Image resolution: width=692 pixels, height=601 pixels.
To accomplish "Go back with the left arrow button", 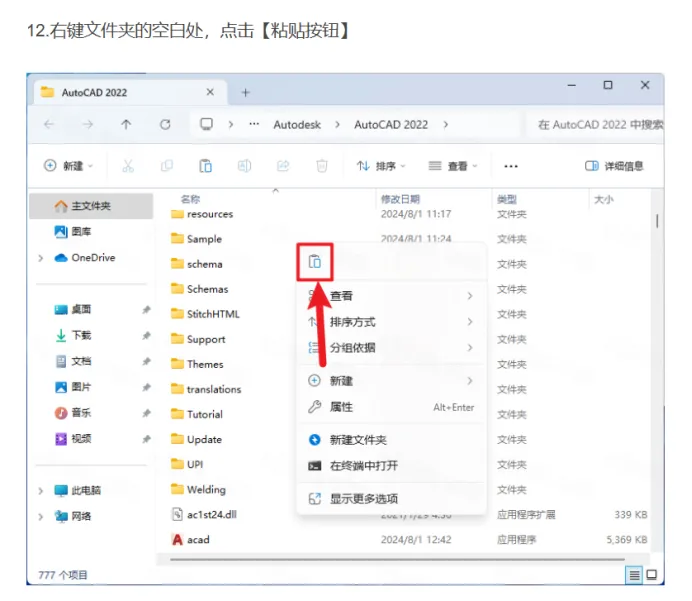I will (49, 125).
